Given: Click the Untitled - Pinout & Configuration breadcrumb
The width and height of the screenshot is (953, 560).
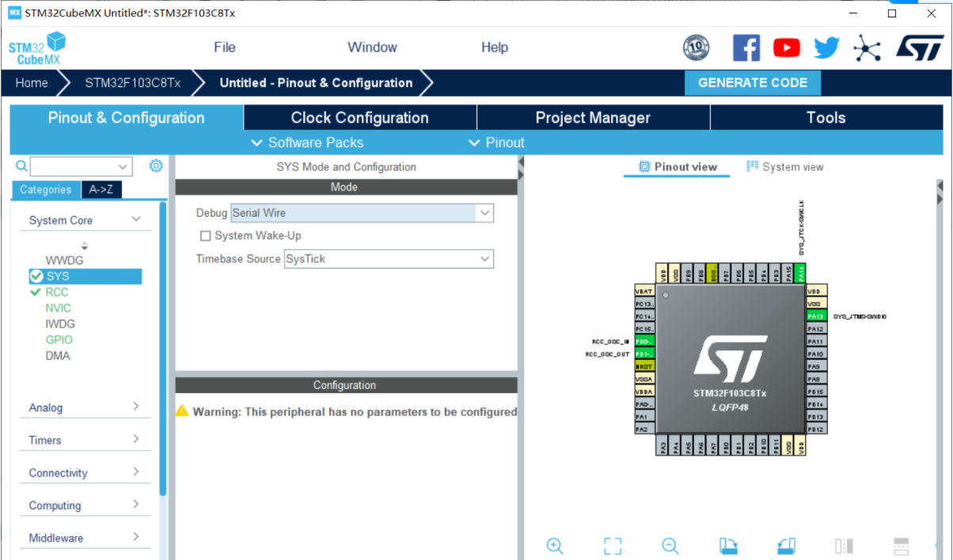Looking at the screenshot, I should (316, 83).
